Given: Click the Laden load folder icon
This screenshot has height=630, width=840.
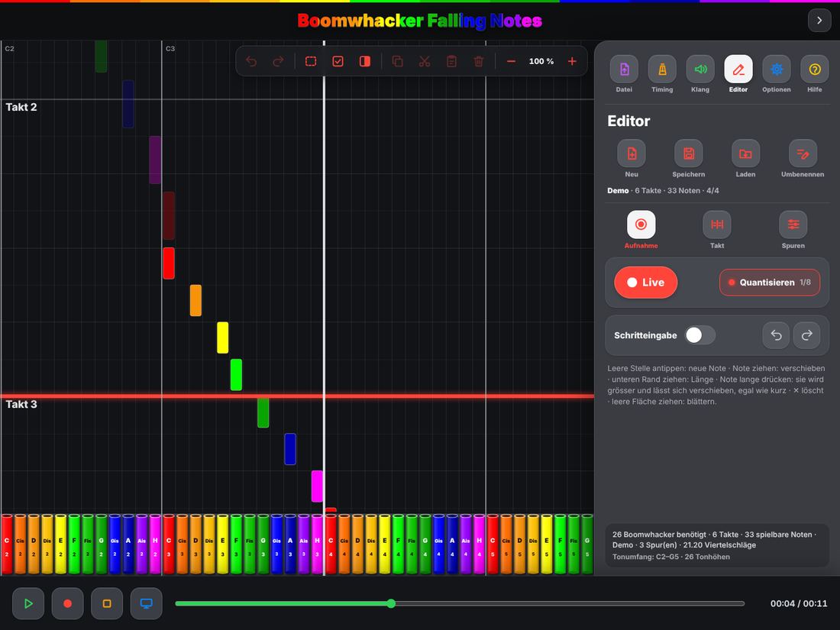Looking at the screenshot, I should pyautogui.click(x=745, y=153).
